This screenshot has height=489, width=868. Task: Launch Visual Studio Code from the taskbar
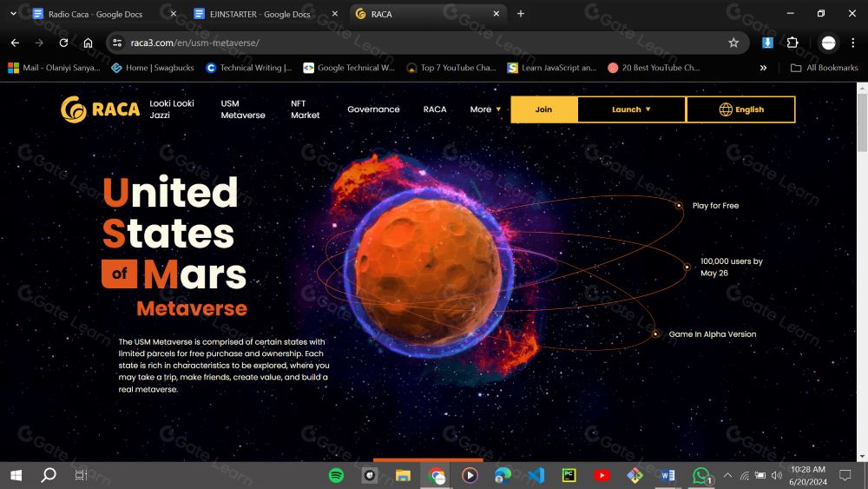536,475
